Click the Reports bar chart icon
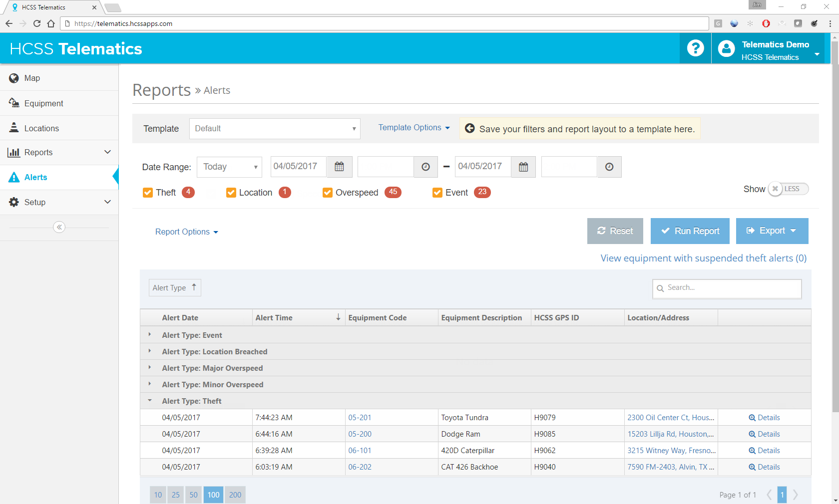The height and width of the screenshot is (504, 839). point(14,152)
